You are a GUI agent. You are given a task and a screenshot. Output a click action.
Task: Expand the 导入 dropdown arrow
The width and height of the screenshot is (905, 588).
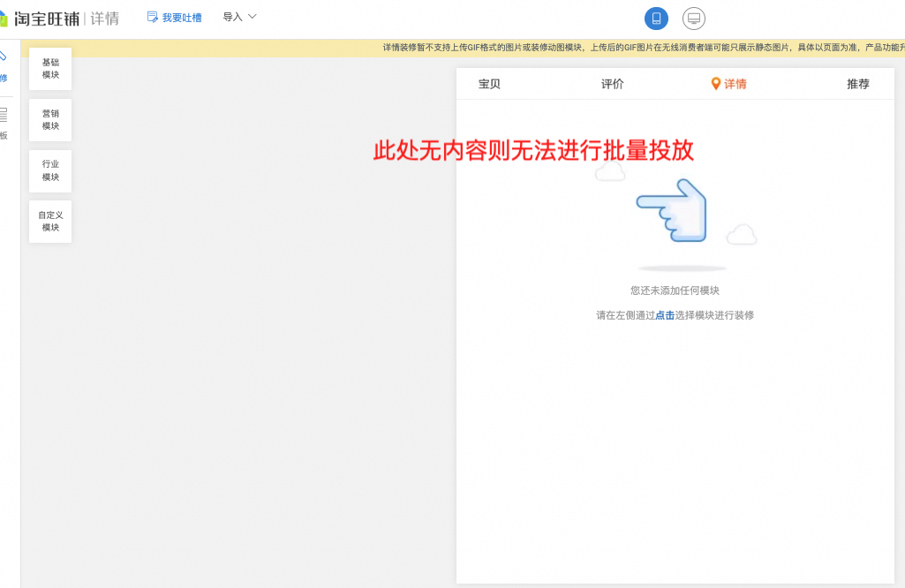point(253,17)
